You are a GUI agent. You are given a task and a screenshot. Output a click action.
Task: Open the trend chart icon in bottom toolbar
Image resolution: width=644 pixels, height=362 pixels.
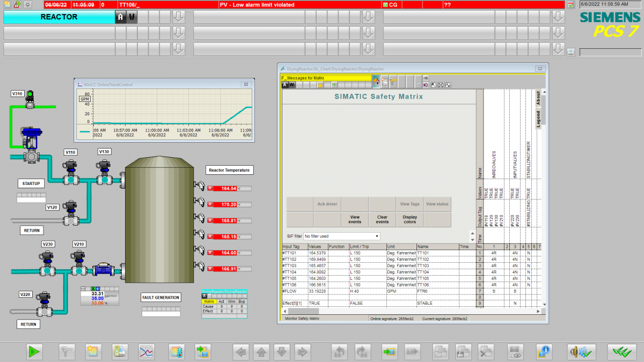coord(147,352)
